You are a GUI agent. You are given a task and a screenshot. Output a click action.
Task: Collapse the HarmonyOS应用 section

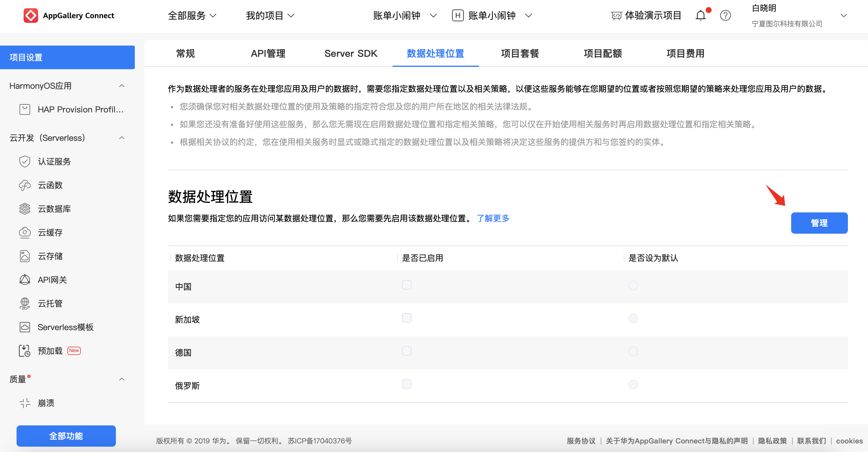tap(122, 86)
